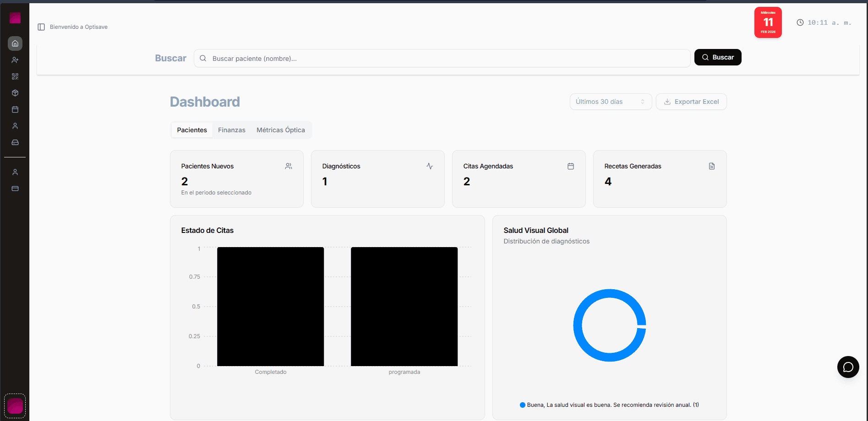Toggle the sidebar panel next to Bienvenido
This screenshot has height=421, width=868.
pos(41,27)
